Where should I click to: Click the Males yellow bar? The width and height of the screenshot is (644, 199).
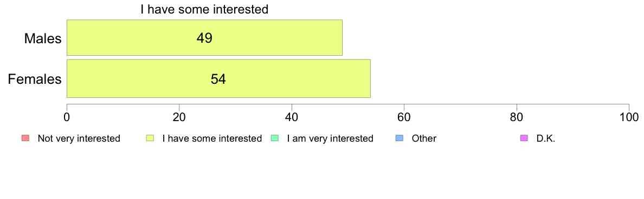[204, 38]
